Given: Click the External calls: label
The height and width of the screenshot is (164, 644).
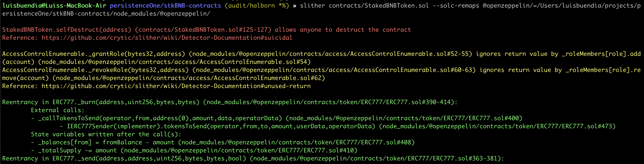Looking at the screenshot, I should coord(58,110).
